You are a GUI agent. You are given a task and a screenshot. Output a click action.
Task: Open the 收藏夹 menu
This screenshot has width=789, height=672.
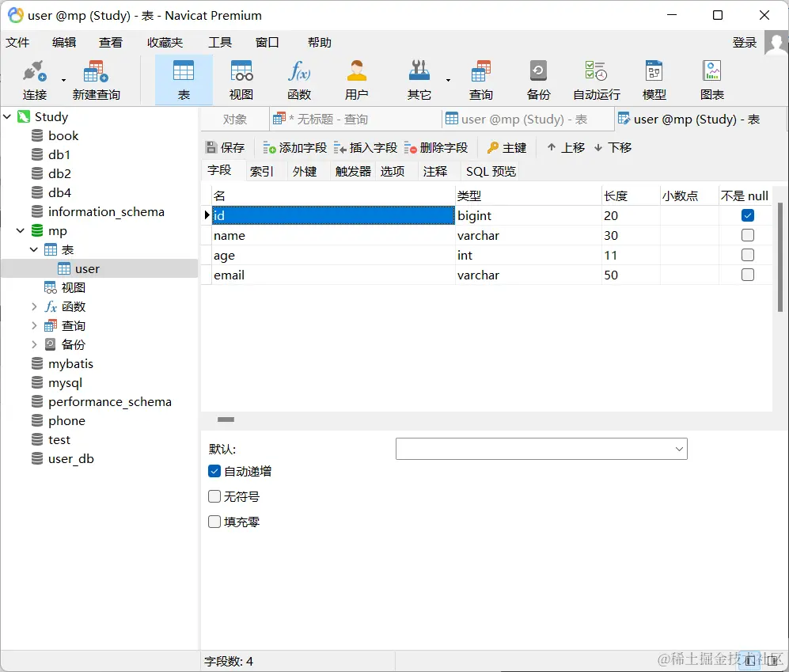[165, 42]
